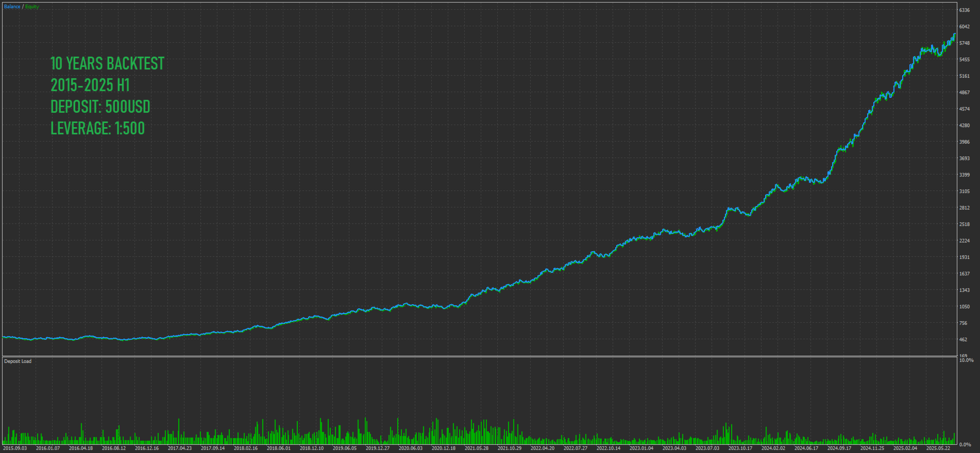Click the 2021.05.28 date label

477,448
